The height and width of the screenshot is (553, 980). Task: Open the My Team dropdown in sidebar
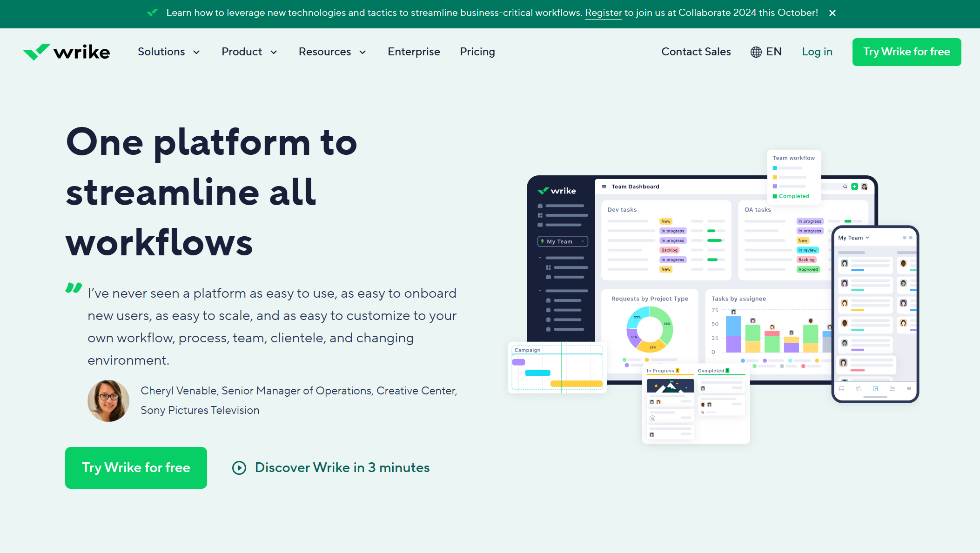point(563,241)
